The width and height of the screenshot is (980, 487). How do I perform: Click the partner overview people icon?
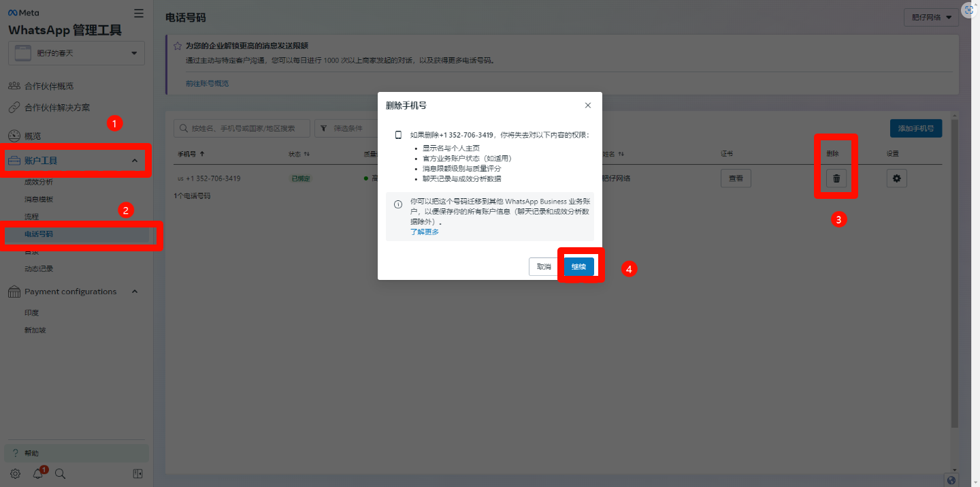14,86
